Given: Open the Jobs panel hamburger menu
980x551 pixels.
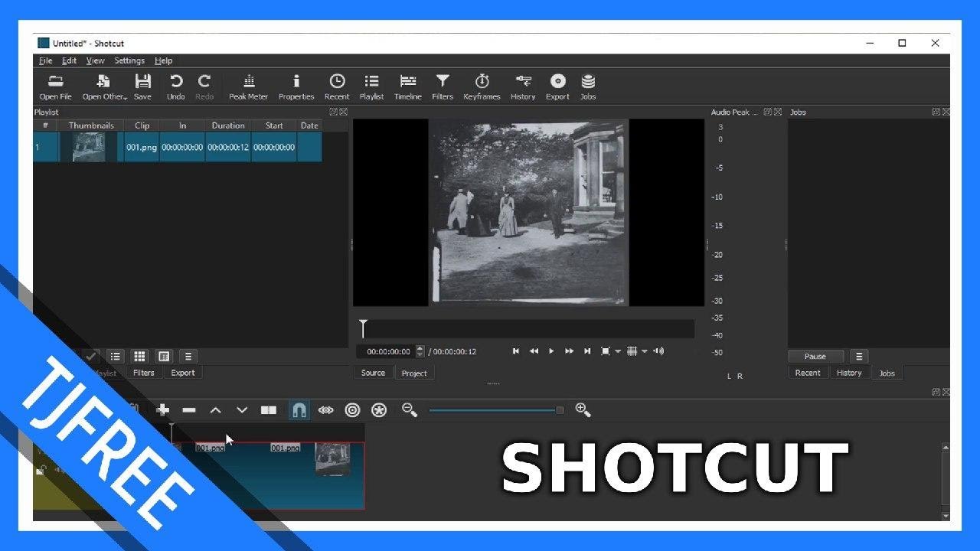Looking at the screenshot, I should click(x=859, y=357).
